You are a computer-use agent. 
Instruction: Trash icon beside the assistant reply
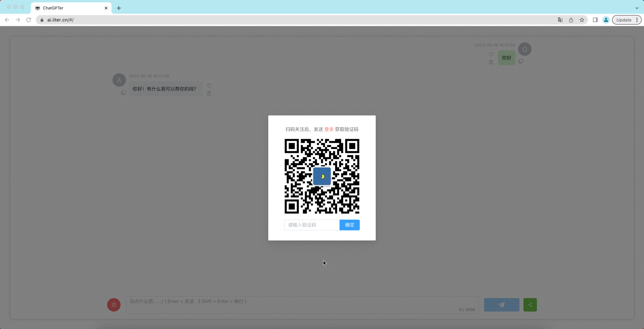tap(209, 93)
